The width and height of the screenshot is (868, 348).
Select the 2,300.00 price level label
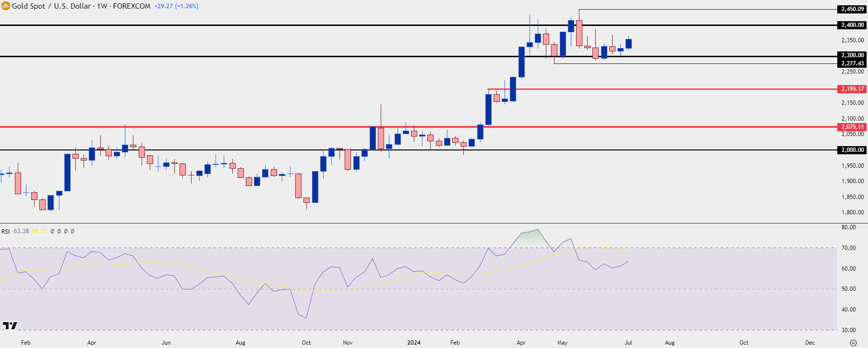(852, 55)
